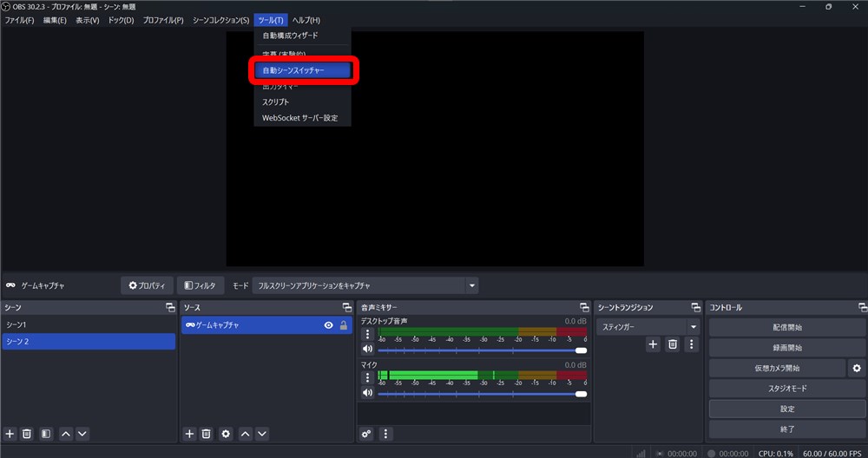Viewport: 868px width, 458px height.
Task: Toggle visibility eye of ゲームキャプチャ source
Action: tap(328, 325)
